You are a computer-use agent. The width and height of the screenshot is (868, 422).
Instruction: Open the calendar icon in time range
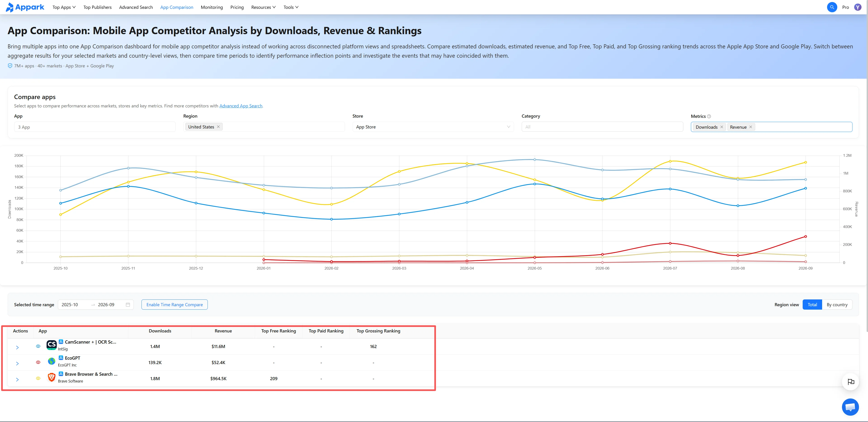pyautogui.click(x=128, y=305)
